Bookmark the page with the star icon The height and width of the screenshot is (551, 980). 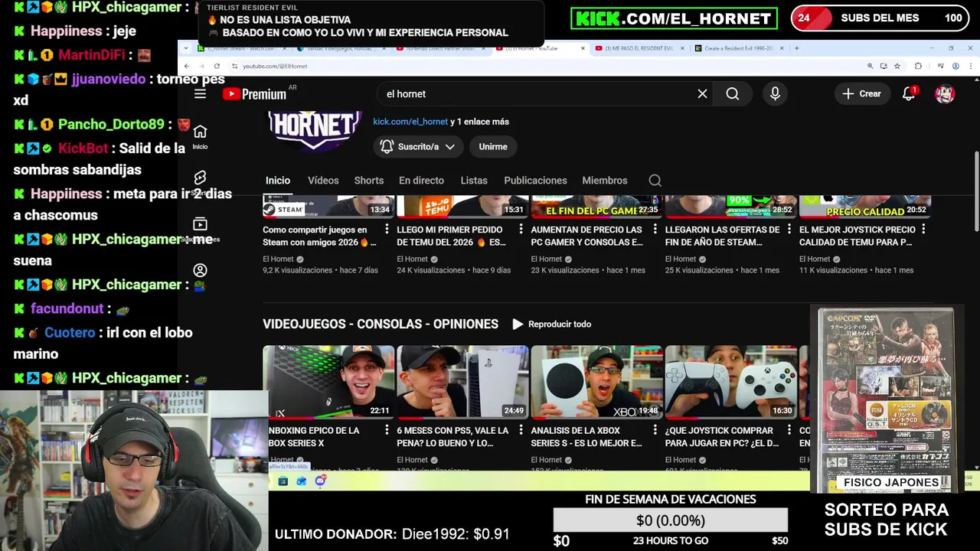point(897,66)
